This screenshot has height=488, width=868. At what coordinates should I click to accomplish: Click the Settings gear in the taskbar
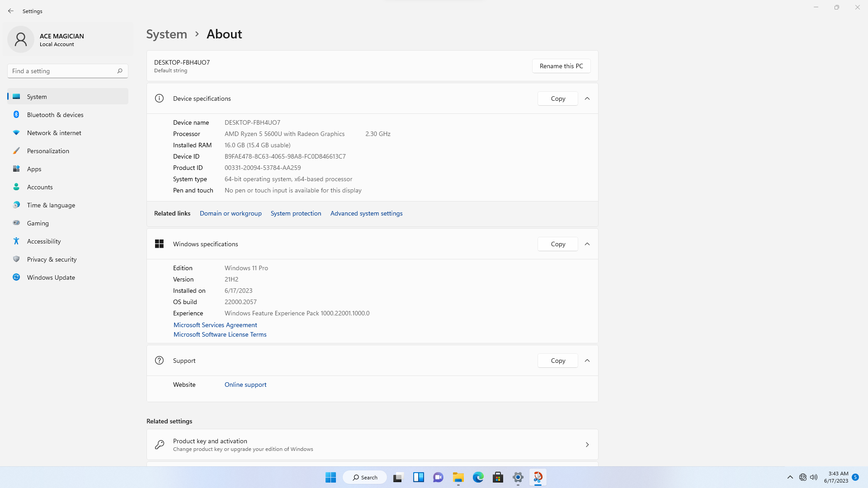pyautogui.click(x=518, y=477)
